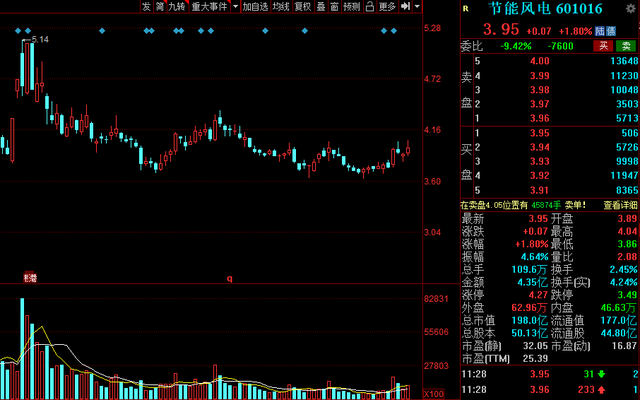The width and height of the screenshot is (640, 400).
Task: Click the 内盘 value 46.63万
Action: [x=619, y=307]
